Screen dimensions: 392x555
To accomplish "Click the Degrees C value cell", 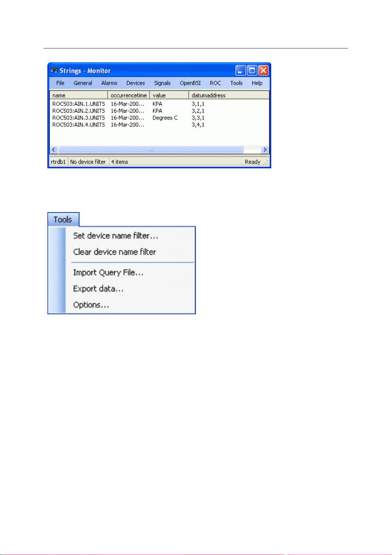I will pos(165,118).
